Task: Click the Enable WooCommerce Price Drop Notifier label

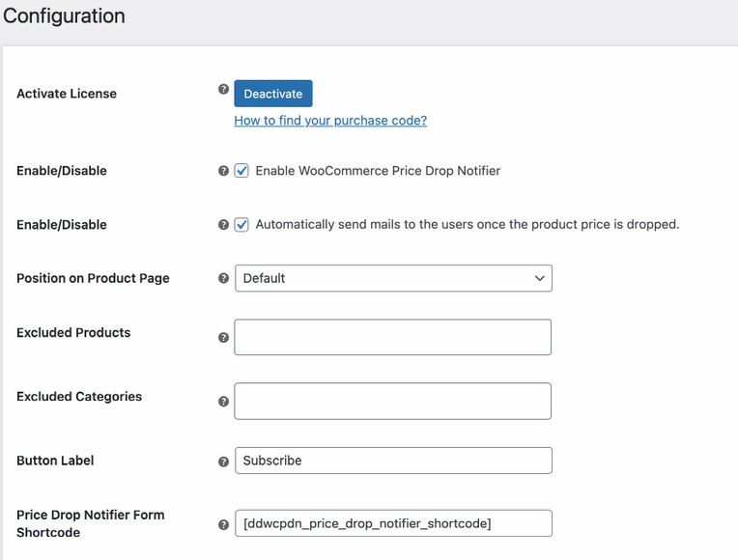Action: click(x=378, y=171)
